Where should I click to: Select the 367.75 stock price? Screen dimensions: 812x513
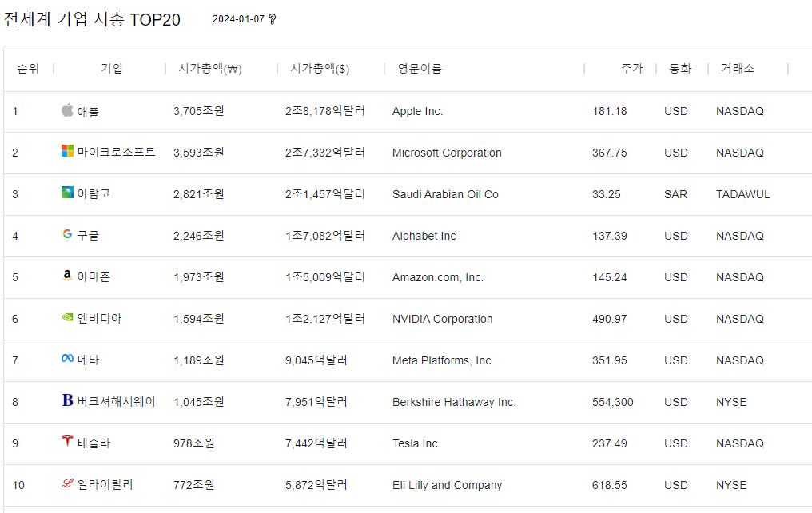610,153
